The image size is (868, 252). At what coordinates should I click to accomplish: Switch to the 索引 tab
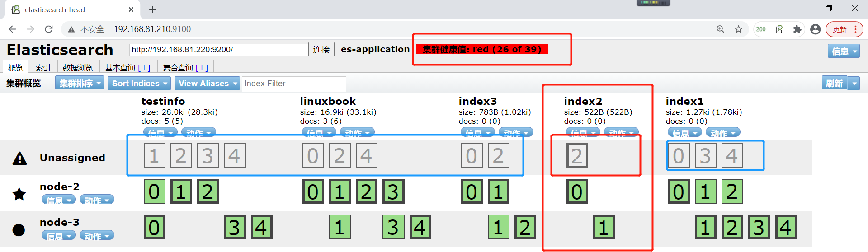(x=43, y=67)
